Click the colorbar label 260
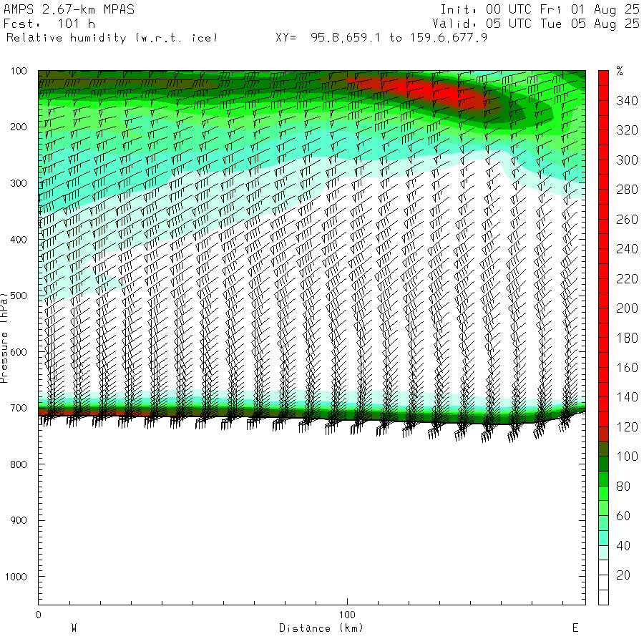644x644 pixels. tap(627, 220)
